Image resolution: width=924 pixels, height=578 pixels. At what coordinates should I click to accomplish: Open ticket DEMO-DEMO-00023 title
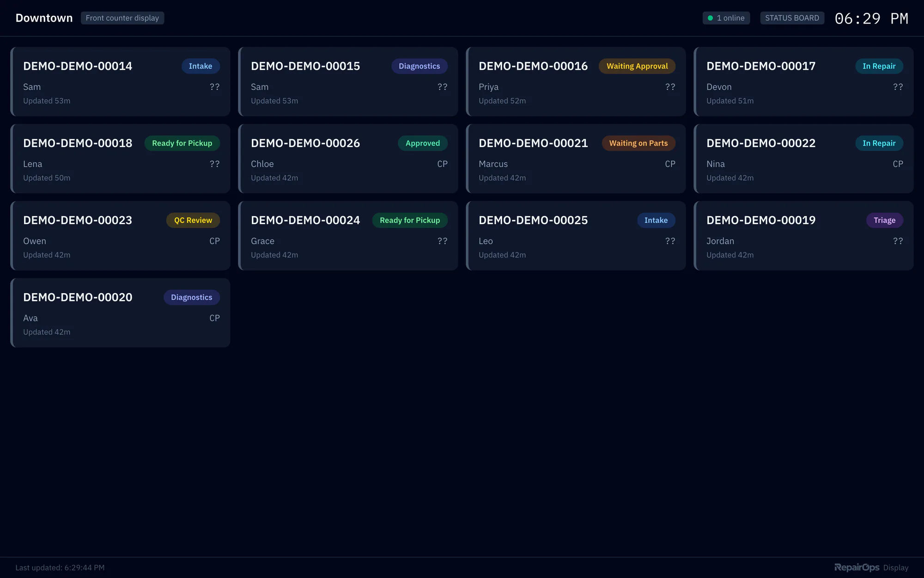point(78,221)
